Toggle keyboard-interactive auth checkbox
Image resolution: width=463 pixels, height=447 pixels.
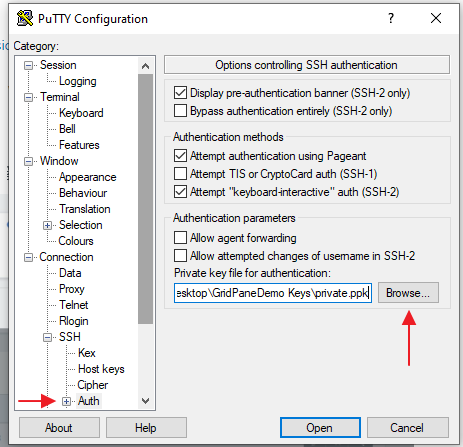click(x=180, y=192)
